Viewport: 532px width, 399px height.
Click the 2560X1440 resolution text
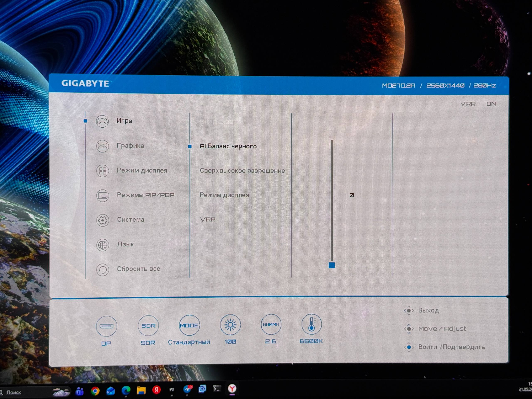445,86
